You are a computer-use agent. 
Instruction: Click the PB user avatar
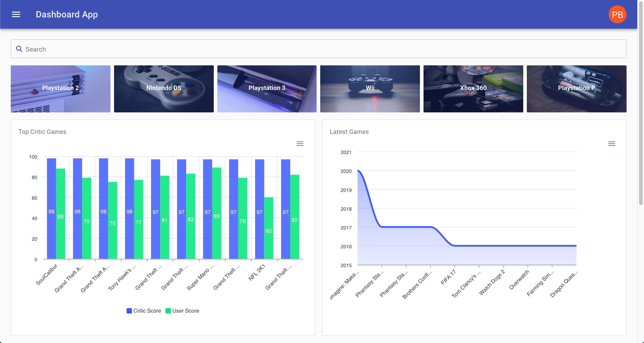tap(617, 14)
